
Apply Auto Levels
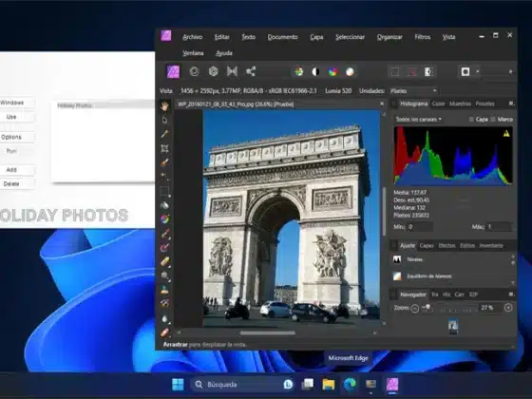pos(299,72)
